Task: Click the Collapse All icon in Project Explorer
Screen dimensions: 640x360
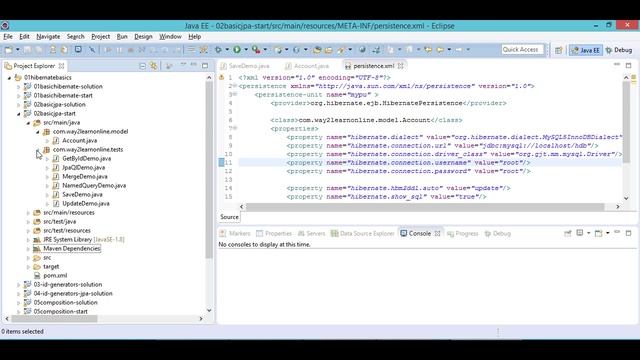Action: tap(142, 66)
